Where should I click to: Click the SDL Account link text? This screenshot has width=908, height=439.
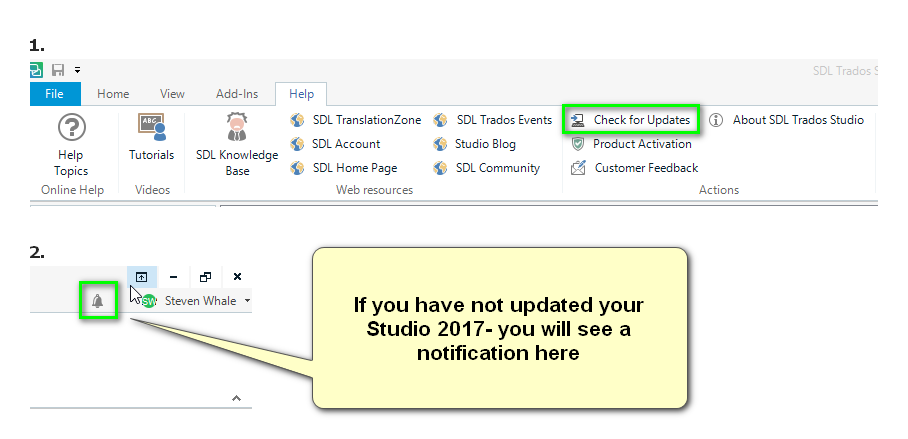coord(346,144)
